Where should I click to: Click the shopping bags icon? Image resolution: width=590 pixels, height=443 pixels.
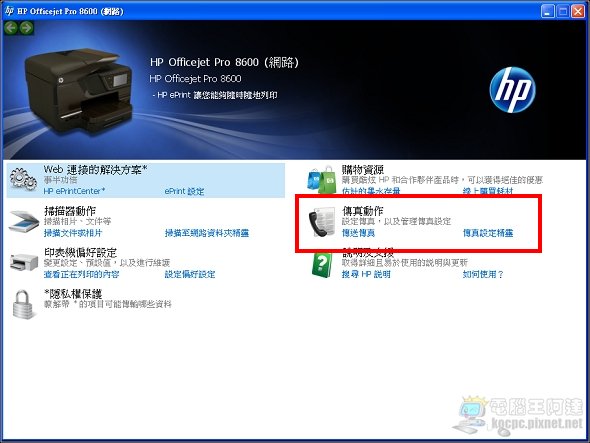322,180
